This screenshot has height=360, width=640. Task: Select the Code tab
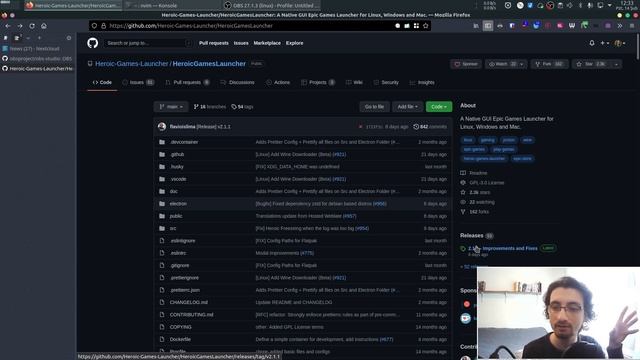click(x=102, y=82)
